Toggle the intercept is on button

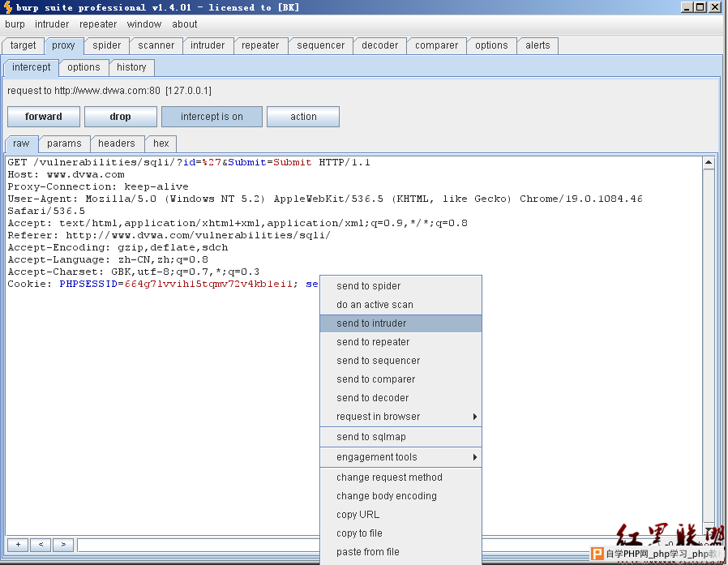212,117
